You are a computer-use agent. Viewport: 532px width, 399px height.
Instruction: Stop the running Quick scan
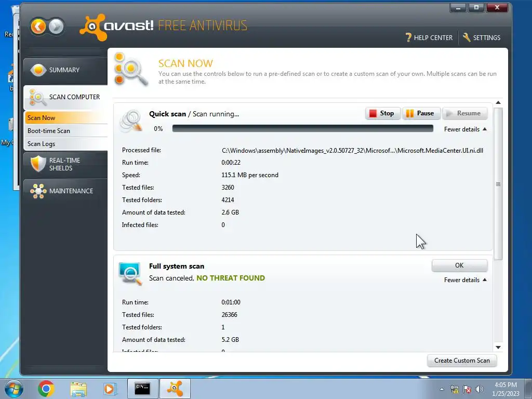point(383,113)
